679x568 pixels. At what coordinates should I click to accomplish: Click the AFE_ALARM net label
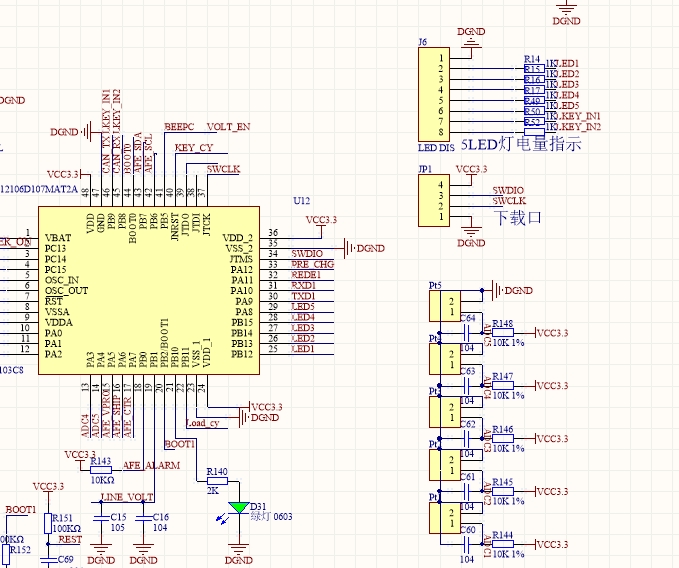pyautogui.click(x=151, y=465)
